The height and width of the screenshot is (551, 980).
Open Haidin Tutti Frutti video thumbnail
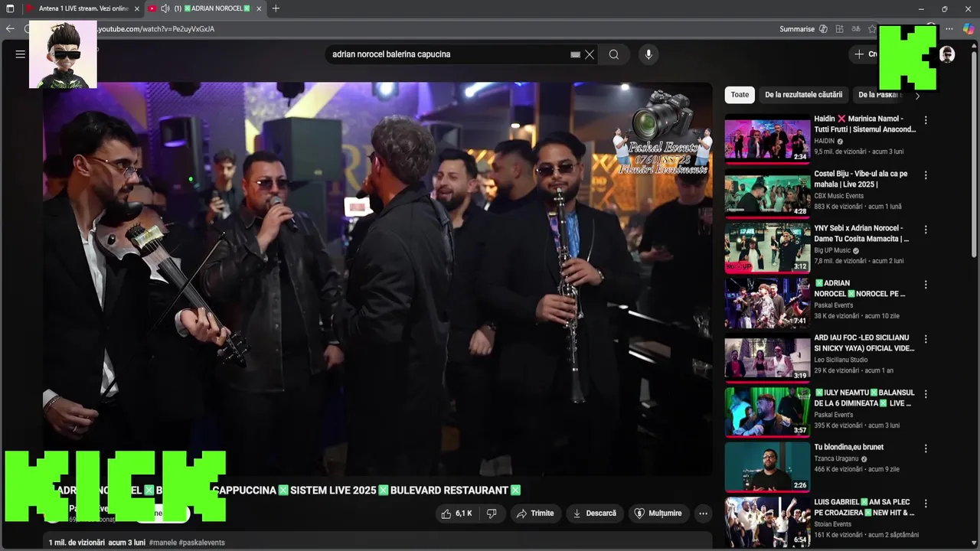(x=767, y=139)
